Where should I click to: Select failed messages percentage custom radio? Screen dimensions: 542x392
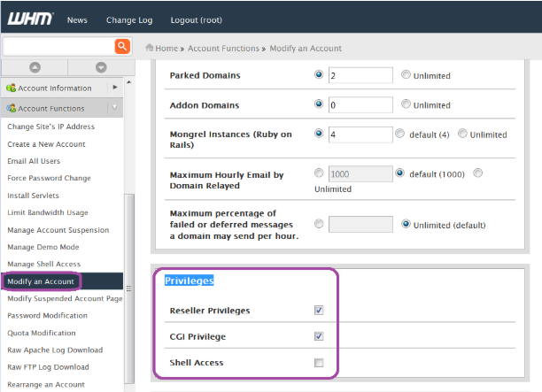click(319, 224)
